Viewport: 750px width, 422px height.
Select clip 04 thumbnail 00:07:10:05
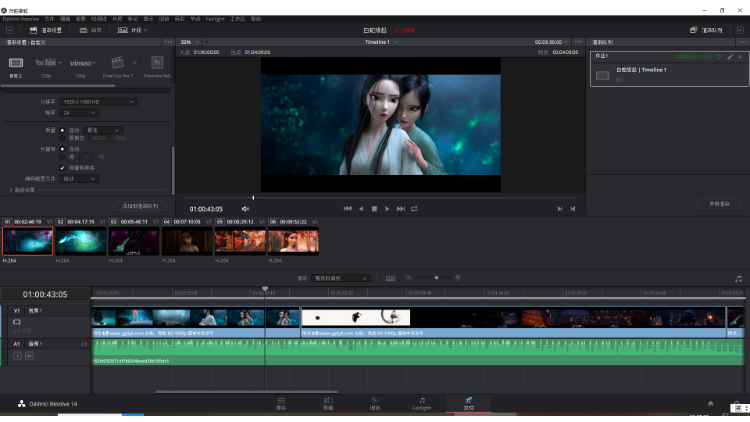point(187,241)
